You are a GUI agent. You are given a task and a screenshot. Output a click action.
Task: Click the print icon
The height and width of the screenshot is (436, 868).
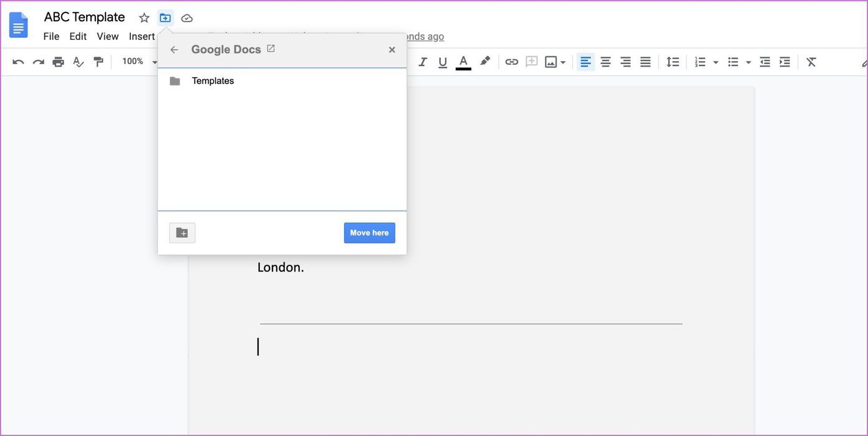58,62
